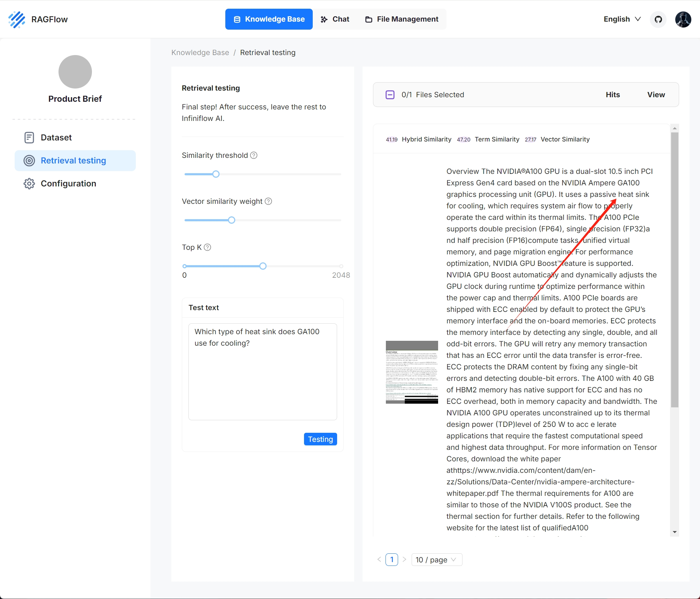Image resolution: width=700 pixels, height=599 pixels.
Task: Select the Knowledge Base breadcrumb link
Action: click(200, 53)
